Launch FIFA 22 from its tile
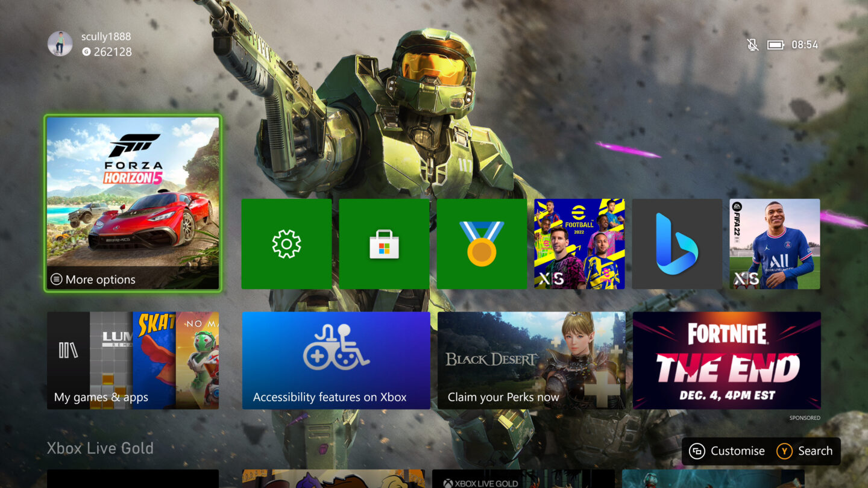The width and height of the screenshot is (868, 488). (775, 243)
